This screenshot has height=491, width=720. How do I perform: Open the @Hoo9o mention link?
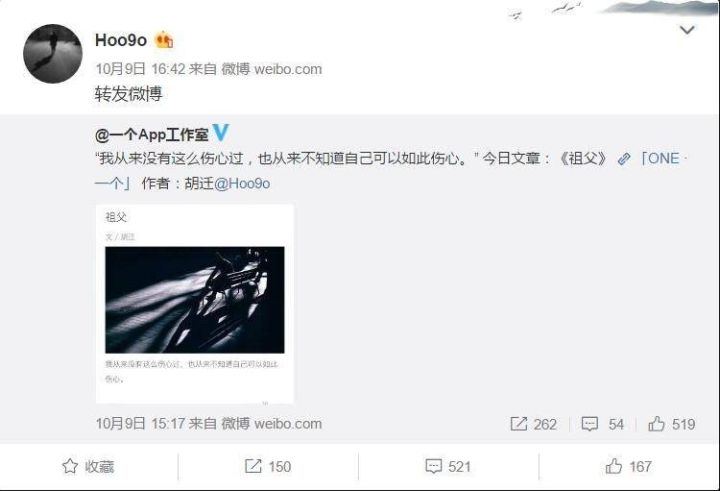pyautogui.click(x=242, y=183)
